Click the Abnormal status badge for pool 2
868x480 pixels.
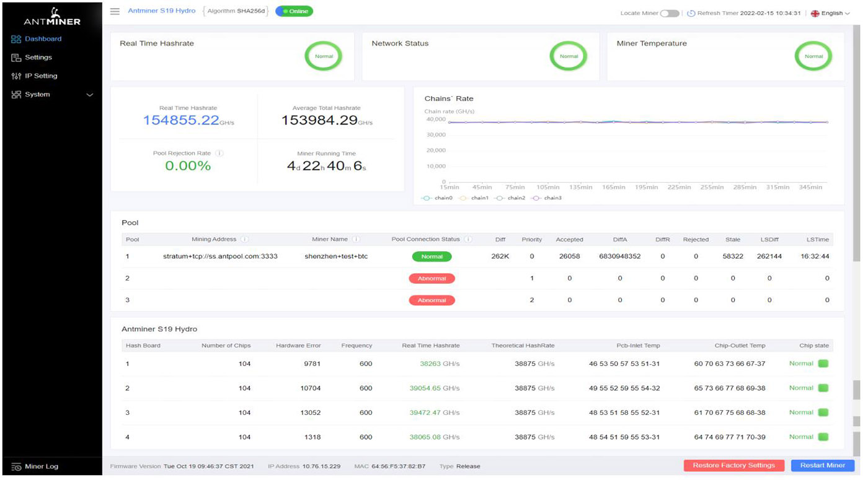pos(432,278)
